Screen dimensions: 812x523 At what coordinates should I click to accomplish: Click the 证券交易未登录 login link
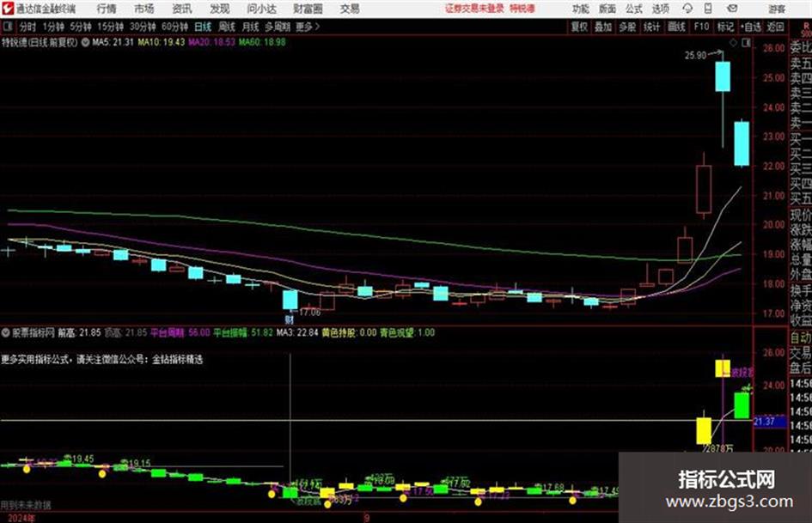pos(474,9)
